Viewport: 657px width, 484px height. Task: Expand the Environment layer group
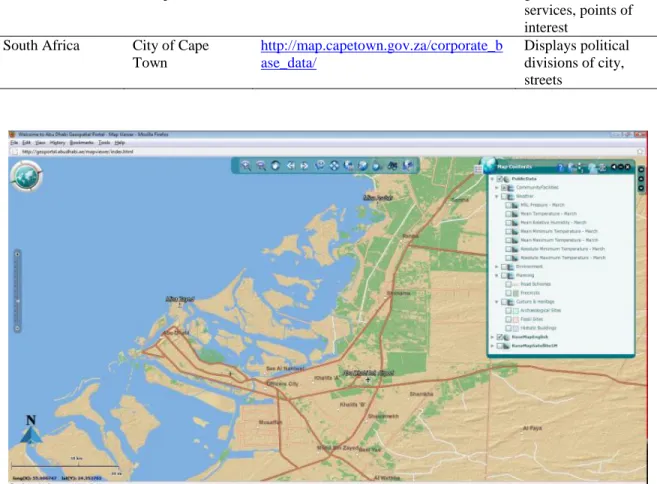pos(497,267)
